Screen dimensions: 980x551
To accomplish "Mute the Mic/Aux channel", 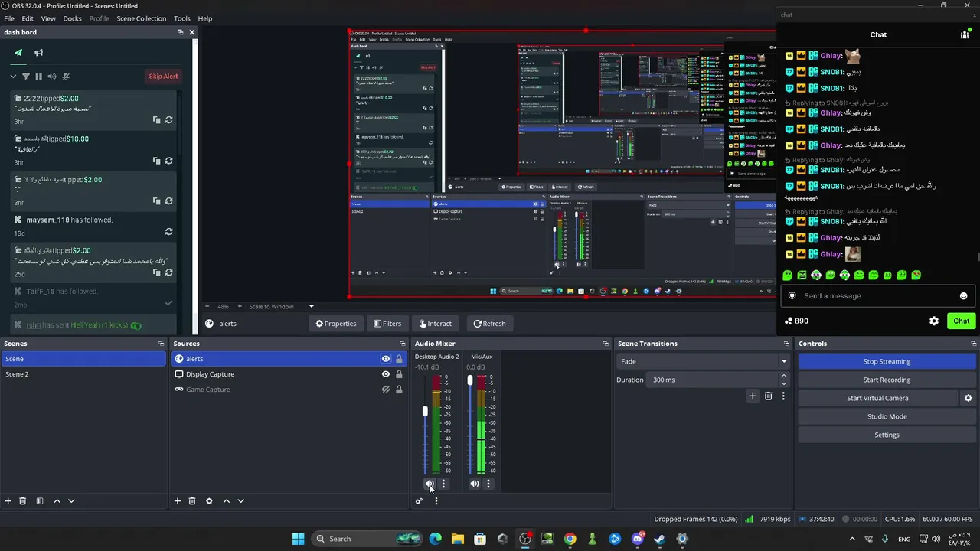I will pyautogui.click(x=475, y=484).
